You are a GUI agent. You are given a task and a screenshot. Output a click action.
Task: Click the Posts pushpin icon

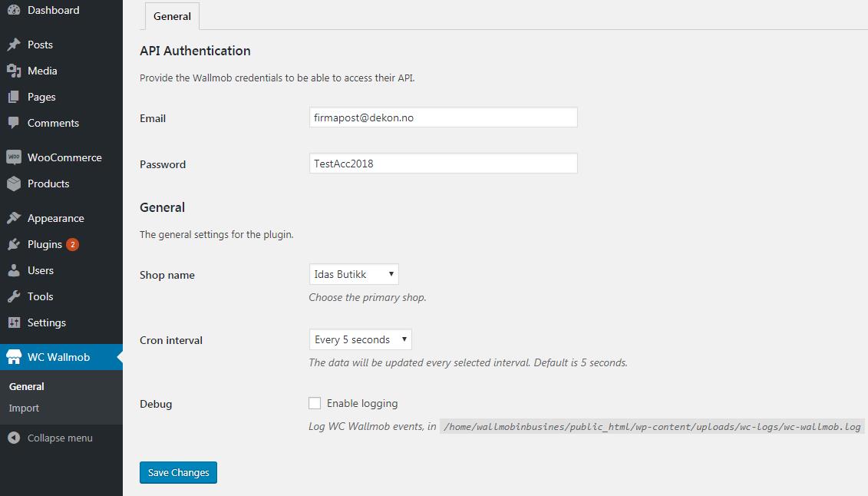pyautogui.click(x=14, y=45)
